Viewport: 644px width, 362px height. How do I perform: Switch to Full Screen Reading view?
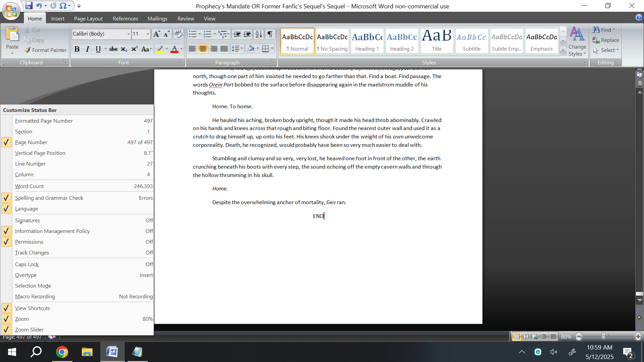click(526, 336)
